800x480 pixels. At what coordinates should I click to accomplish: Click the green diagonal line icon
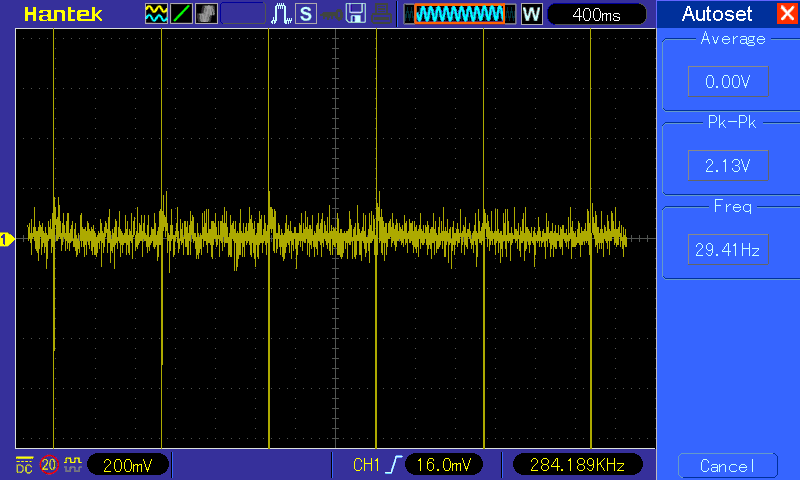click(181, 14)
